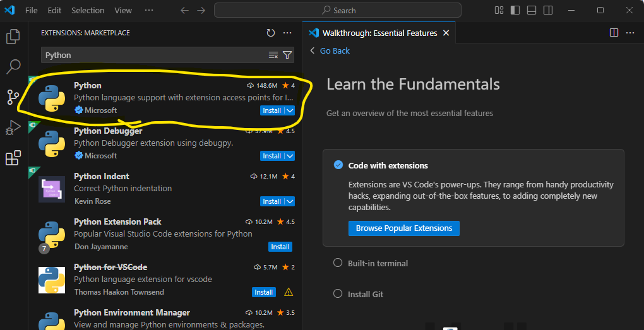Install the Python Indent extension
The width and height of the screenshot is (644, 330).
point(272,201)
